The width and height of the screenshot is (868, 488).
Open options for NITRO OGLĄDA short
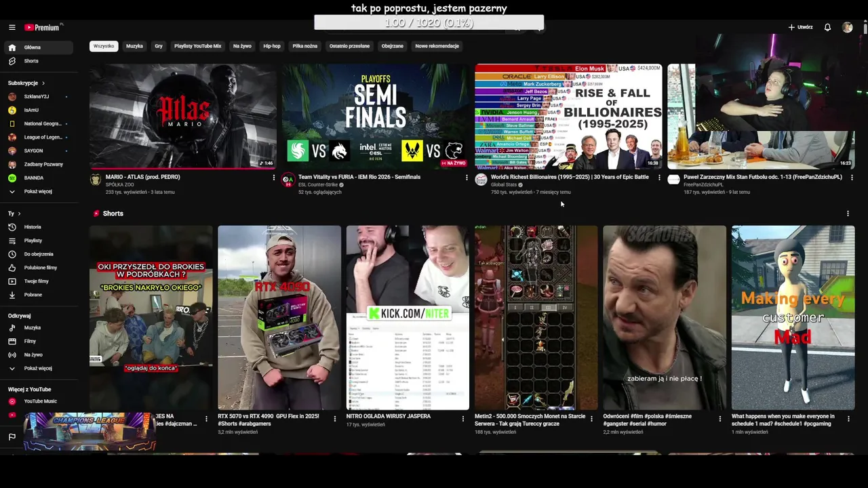pos(462,419)
